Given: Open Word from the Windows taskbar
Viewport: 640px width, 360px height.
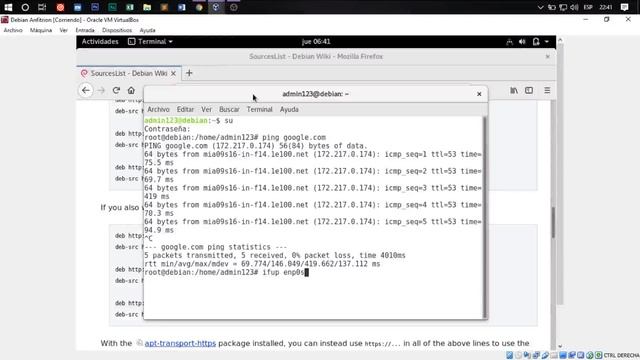Looking at the screenshot, I should click(x=182, y=7).
